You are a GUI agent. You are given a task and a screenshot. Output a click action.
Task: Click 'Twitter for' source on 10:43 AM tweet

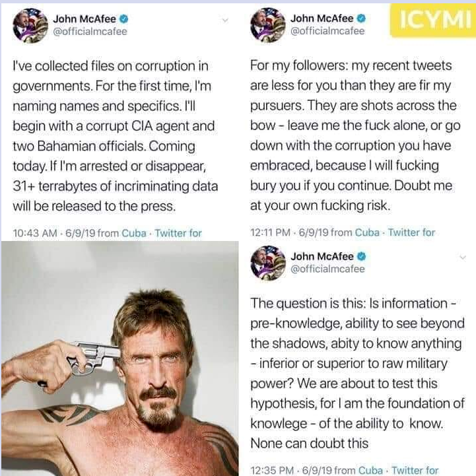(x=178, y=233)
